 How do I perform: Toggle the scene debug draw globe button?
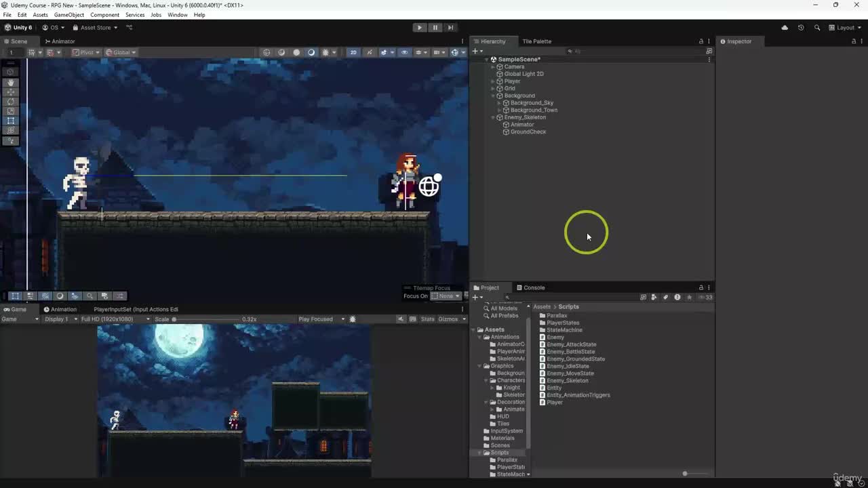(267, 52)
